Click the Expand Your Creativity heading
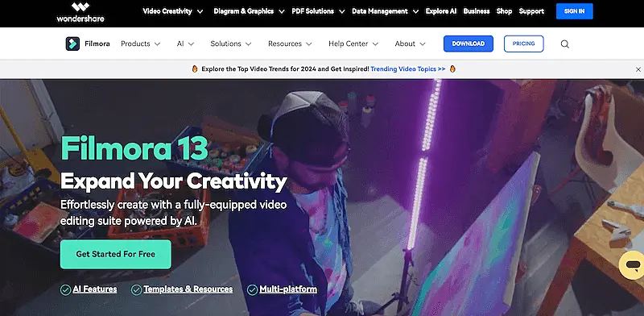The image size is (644, 316). click(x=173, y=181)
